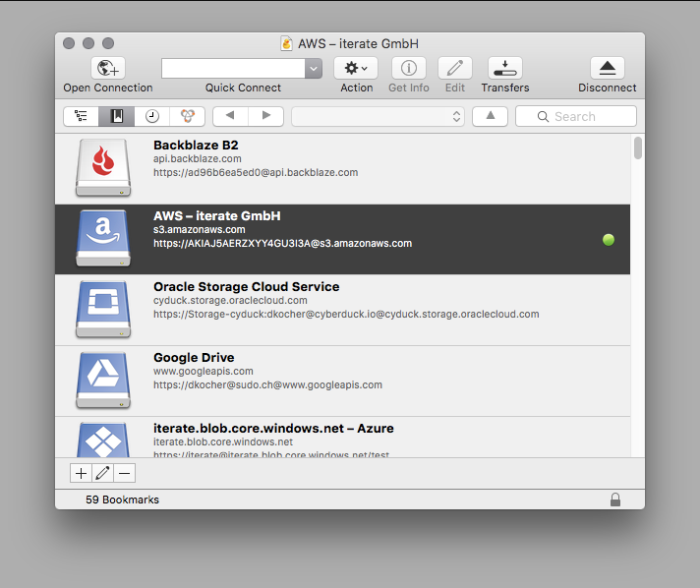Click the Disconnect eject icon

point(608,68)
